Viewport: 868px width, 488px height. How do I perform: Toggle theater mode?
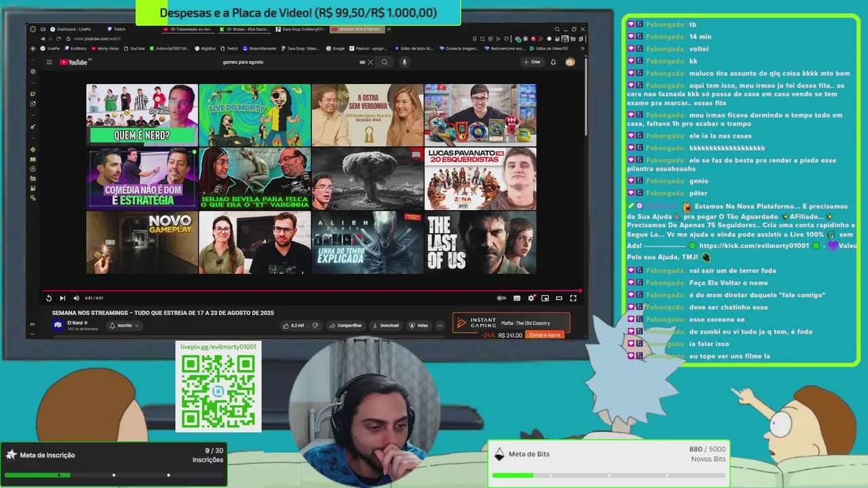(x=559, y=298)
